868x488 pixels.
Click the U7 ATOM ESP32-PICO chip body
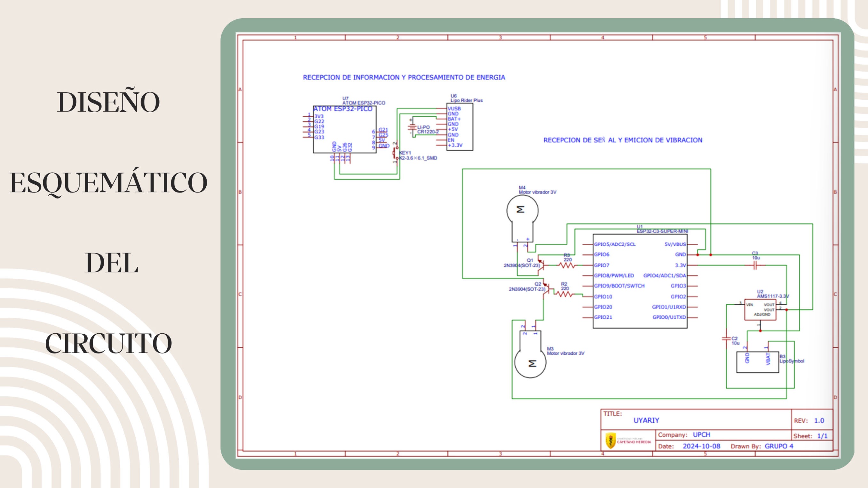coord(345,129)
